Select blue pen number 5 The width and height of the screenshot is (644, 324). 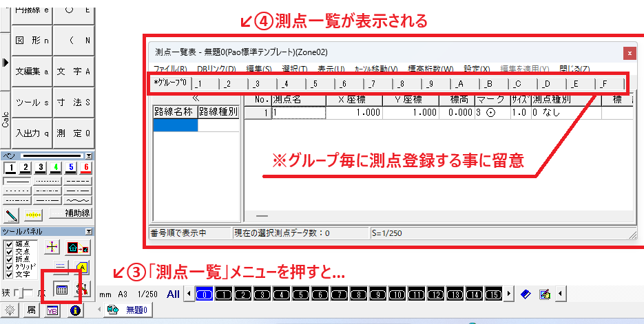(x=71, y=167)
